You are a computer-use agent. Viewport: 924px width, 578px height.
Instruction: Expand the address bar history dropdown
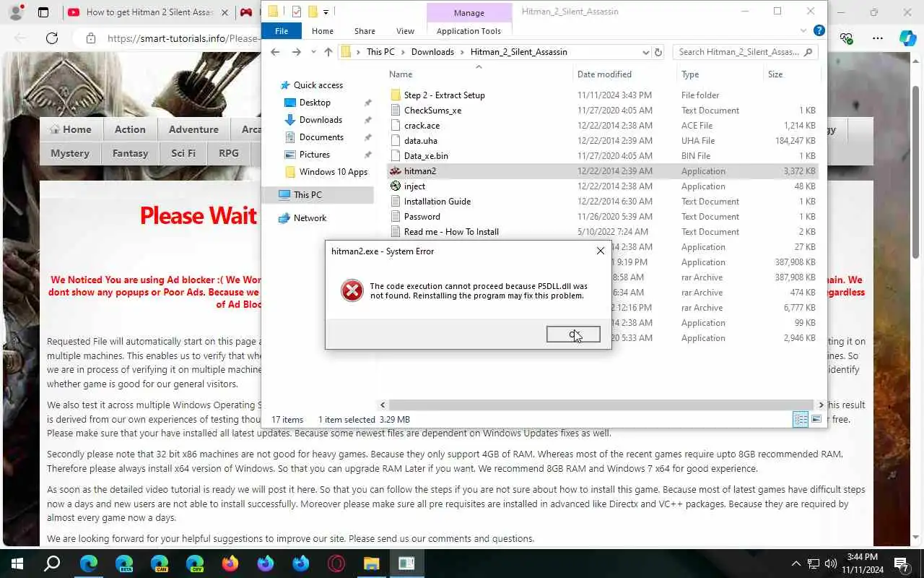pos(645,52)
